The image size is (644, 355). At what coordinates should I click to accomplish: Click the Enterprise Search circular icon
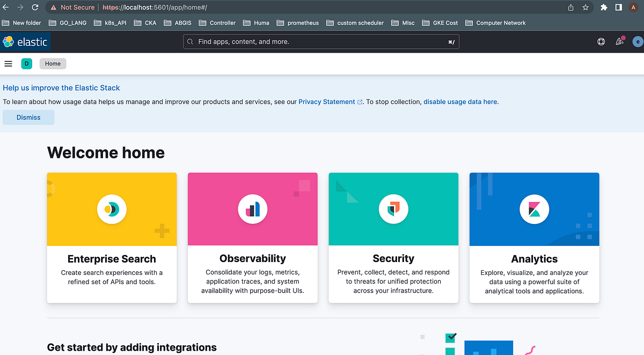pyautogui.click(x=112, y=209)
